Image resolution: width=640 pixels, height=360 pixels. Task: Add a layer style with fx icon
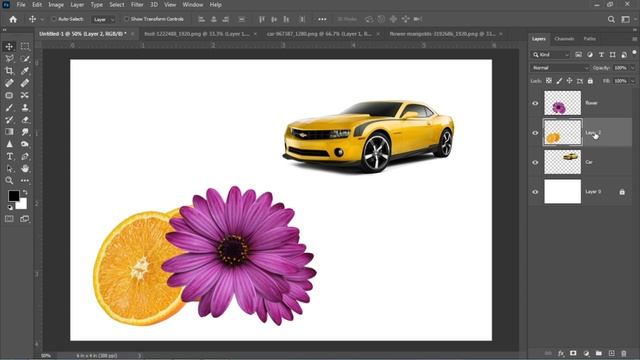(561, 353)
